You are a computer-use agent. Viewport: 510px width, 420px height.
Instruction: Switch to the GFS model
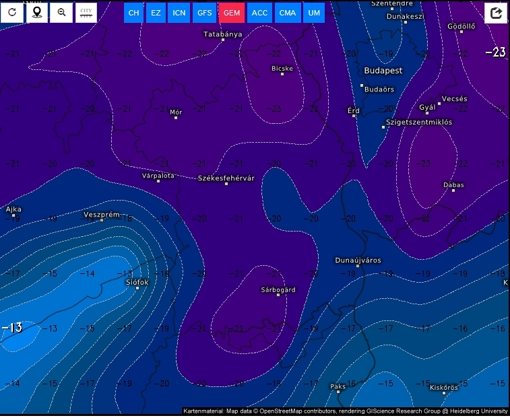click(x=203, y=13)
